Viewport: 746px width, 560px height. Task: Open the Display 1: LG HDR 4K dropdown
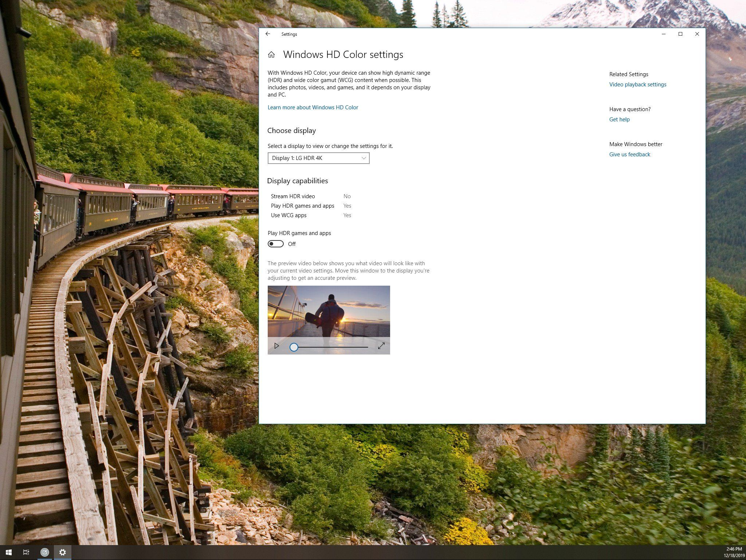pos(319,158)
